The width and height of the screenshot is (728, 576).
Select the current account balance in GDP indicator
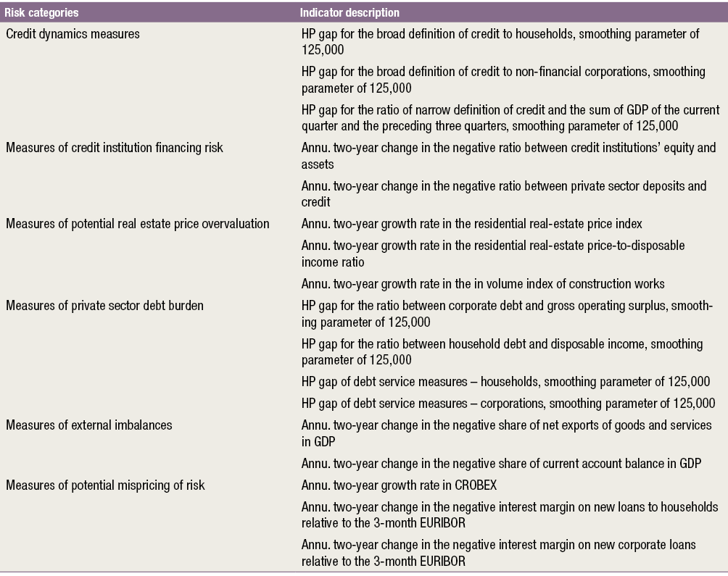[500, 464]
